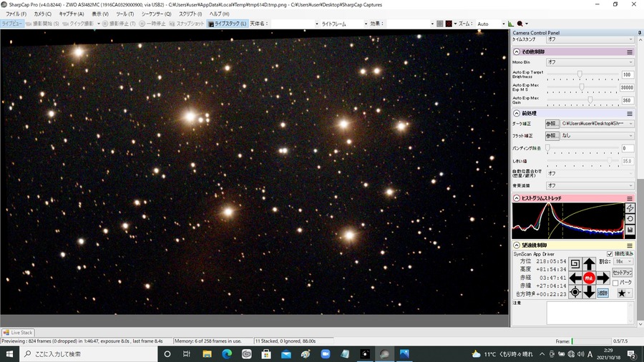Click the Snapshot toolbar button
644x362 pixels.
[186, 24]
